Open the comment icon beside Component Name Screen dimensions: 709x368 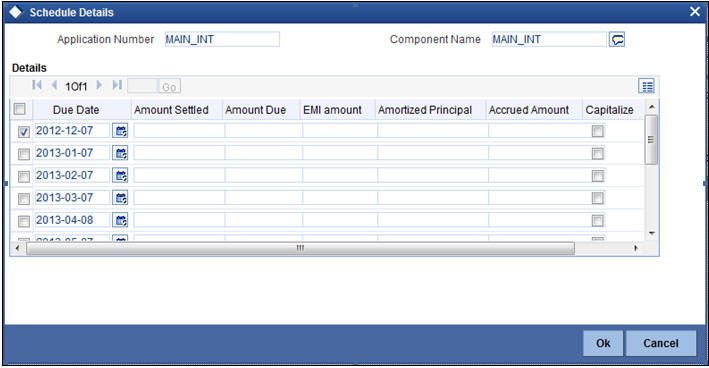(x=617, y=40)
